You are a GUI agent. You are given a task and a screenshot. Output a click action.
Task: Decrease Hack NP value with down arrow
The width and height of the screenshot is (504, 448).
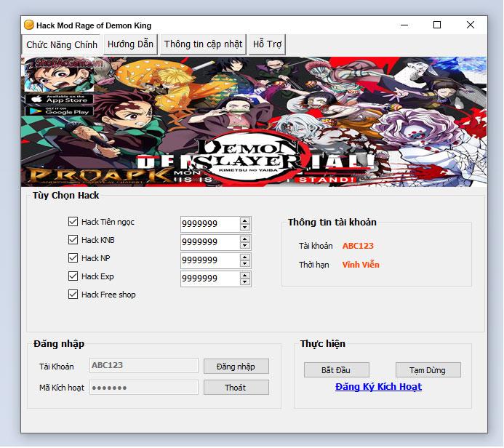click(244, 264)
